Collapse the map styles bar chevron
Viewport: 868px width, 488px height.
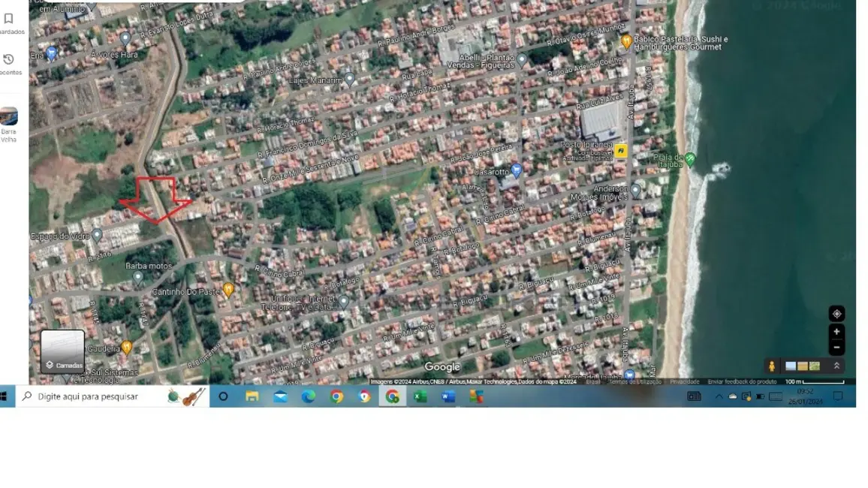tap(836, 366)
